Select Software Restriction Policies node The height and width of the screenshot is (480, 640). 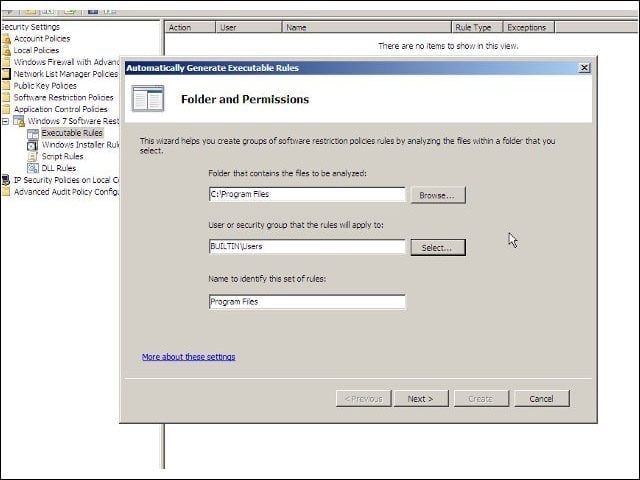click(63, 98)
